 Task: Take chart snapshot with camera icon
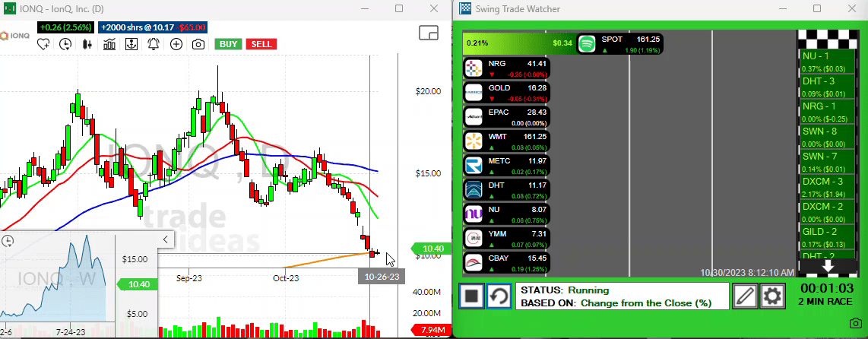[198, 44]
